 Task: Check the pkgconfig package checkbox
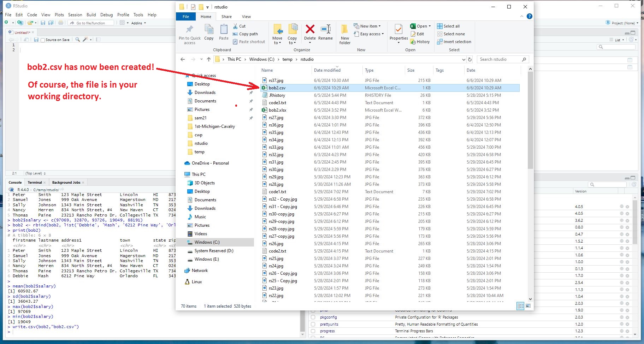(x=313, y=317)
